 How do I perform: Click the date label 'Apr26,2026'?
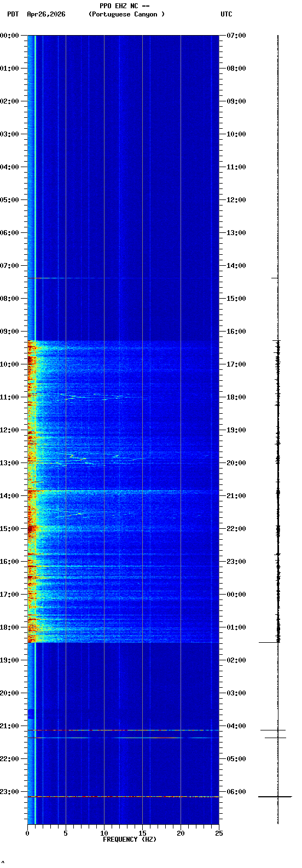(x=46, y=14)
